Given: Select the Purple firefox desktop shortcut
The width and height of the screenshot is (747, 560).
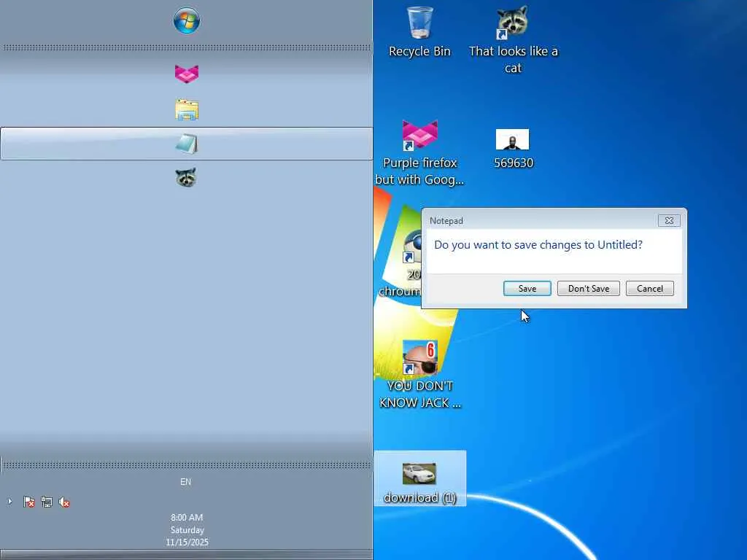Looking at the screenshot, I should (419, 152).
